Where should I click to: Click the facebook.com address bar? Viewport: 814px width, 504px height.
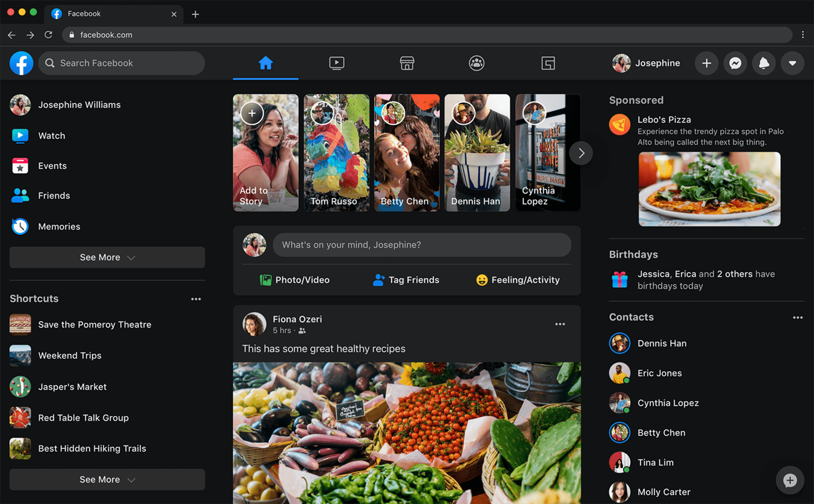click(x=427, y=35)
